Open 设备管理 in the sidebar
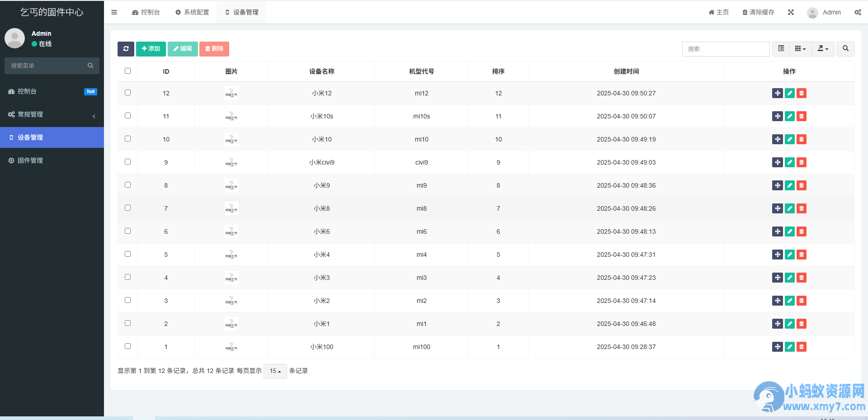The height and width of the screenshot is (420, 868). [x=52, y=137]
